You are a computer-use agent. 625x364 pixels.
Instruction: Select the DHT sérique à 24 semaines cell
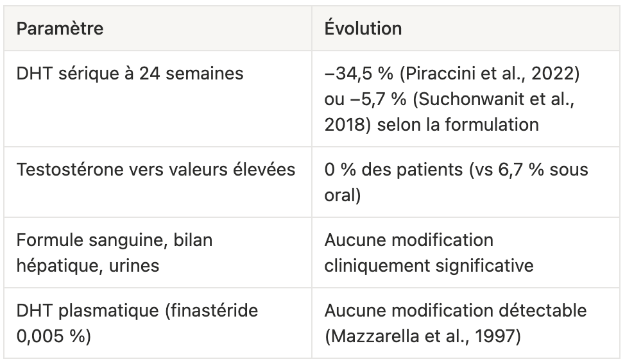point(158,99)
